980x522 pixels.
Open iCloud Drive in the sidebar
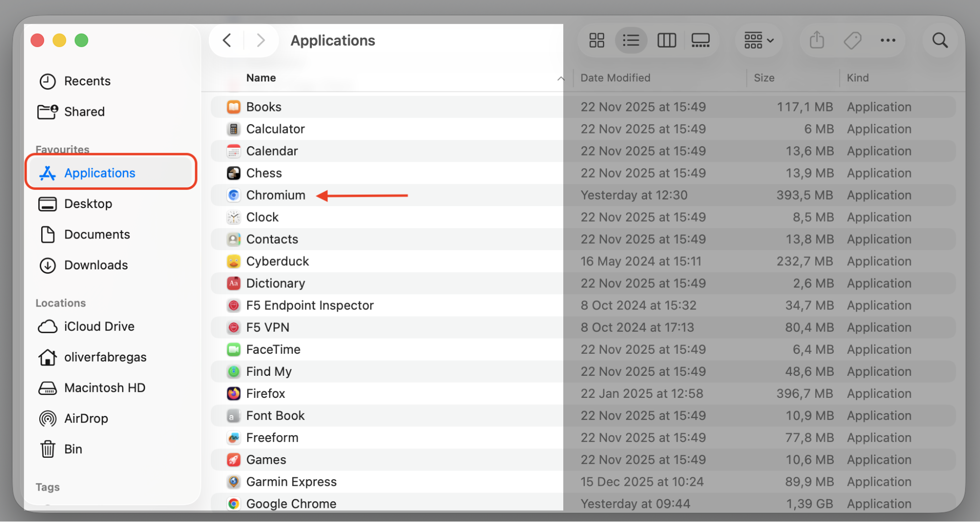pyautogui.click(x=111, y=326)
